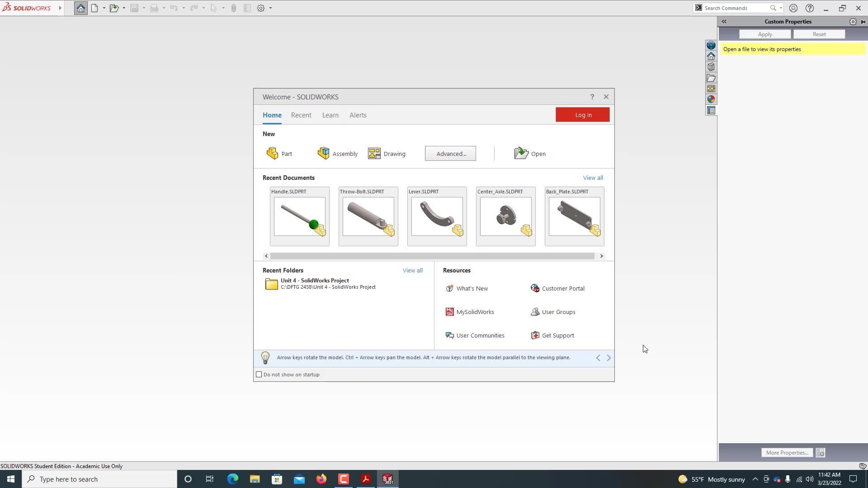Viewport: 868px width, 488px height.
Task: Expand the SOLIDWORKS logo menu arrow
Action: [x=60, y=8]
